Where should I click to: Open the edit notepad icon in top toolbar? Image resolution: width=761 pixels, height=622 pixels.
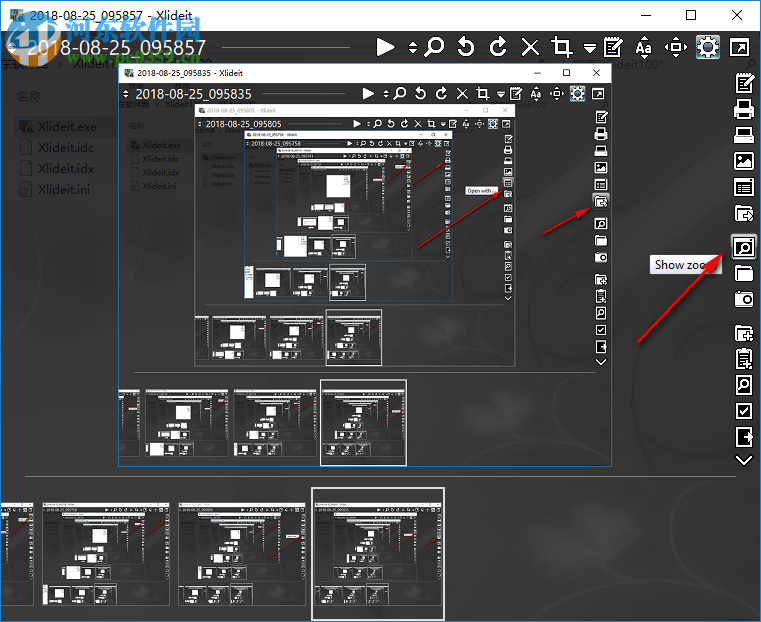pos(613,47)
